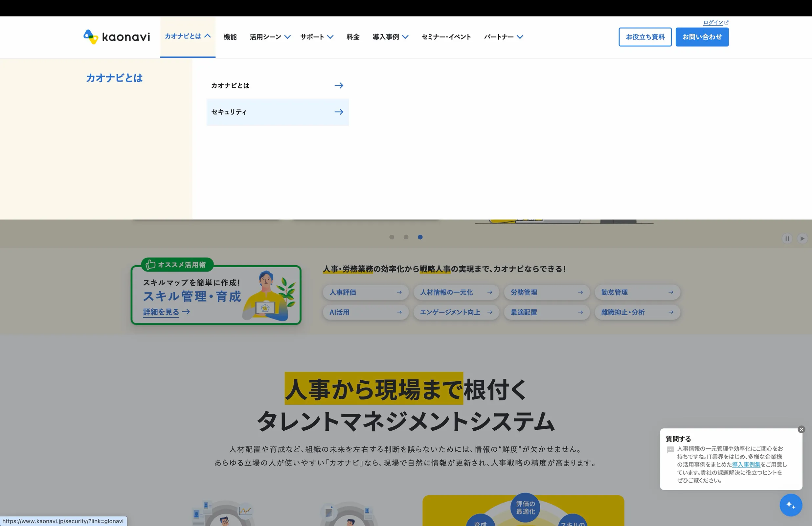Click the arrow on 勤怠管理 pill

[x=671, y=292]
